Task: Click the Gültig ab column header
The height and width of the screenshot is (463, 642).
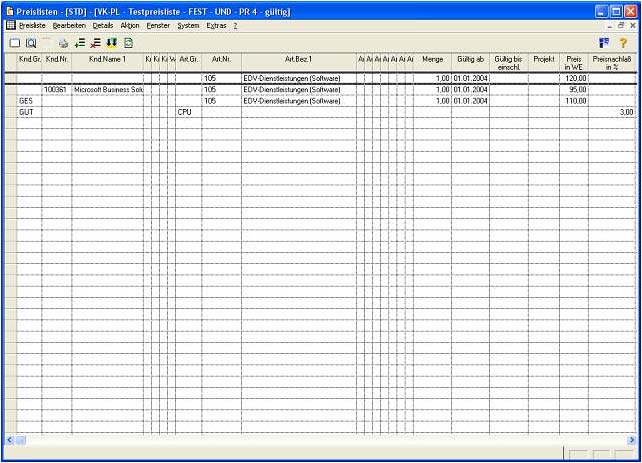Action: click(470, 60)
